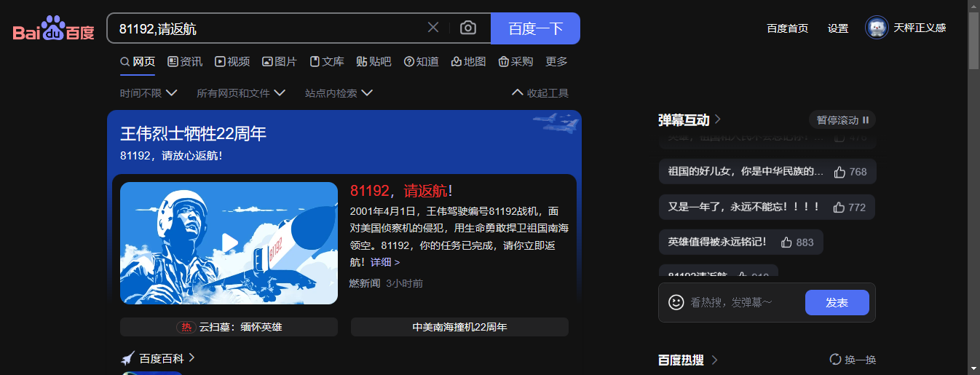Open the 云扫墓：缅怀英雄 button
The width and height of the screenshot is (980, 375).
(229, 327)
